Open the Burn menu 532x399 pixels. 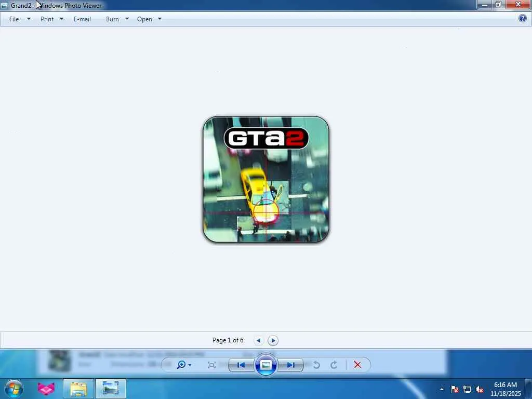click(x=112, y=19)
